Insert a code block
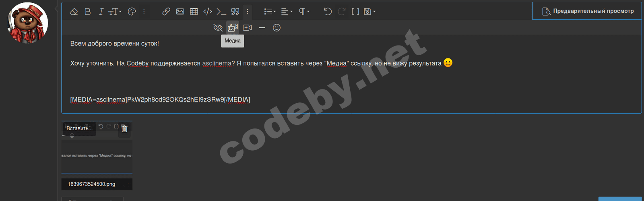Viewport: 644px width, 201px height. coord(208,12)
